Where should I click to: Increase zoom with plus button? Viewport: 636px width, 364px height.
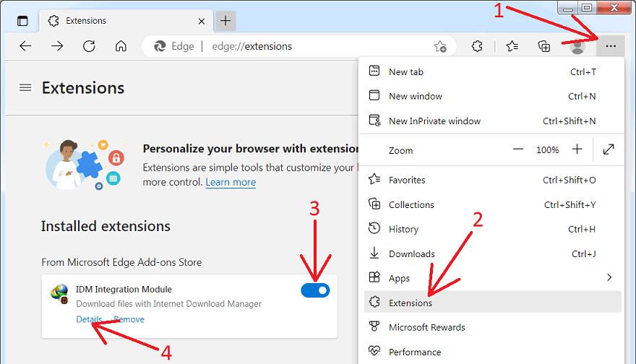click(x=577, y=149)
